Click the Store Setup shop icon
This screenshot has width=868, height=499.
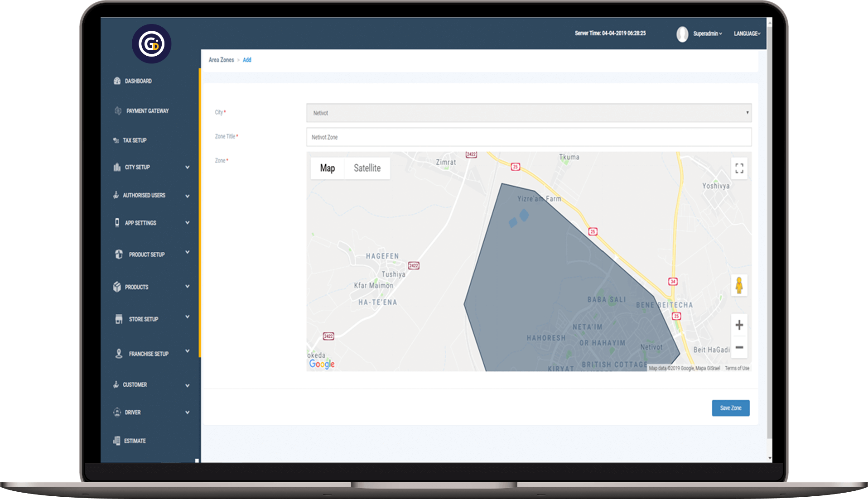(119, 319)
